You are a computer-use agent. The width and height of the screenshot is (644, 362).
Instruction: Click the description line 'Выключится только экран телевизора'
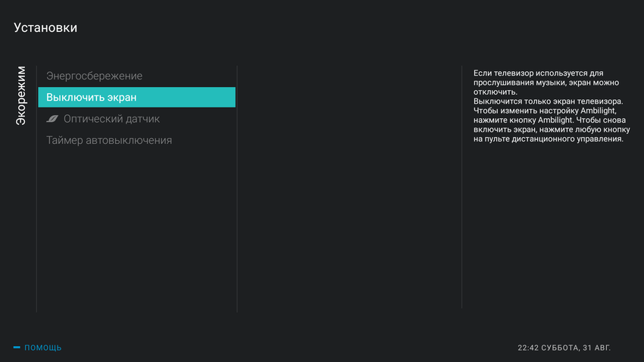coord(547,101)
